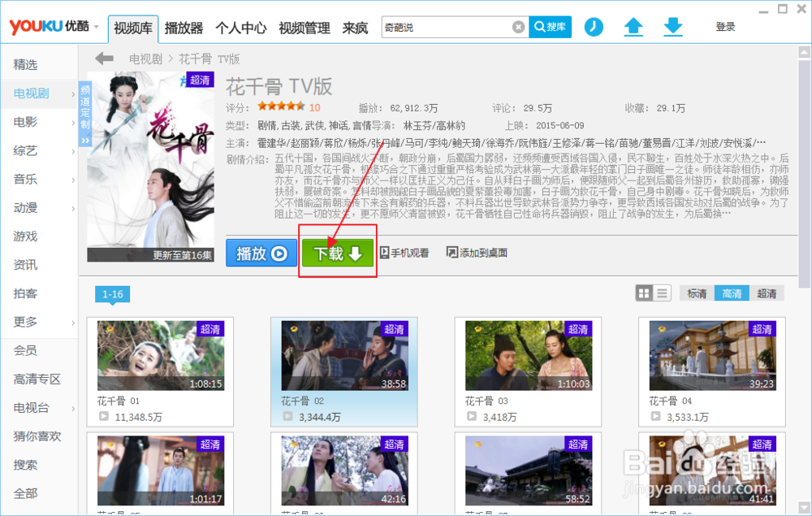The height and width of the screenshot is (516, 812).
Task: Click the green 下载 button
Action: point(338,253)
